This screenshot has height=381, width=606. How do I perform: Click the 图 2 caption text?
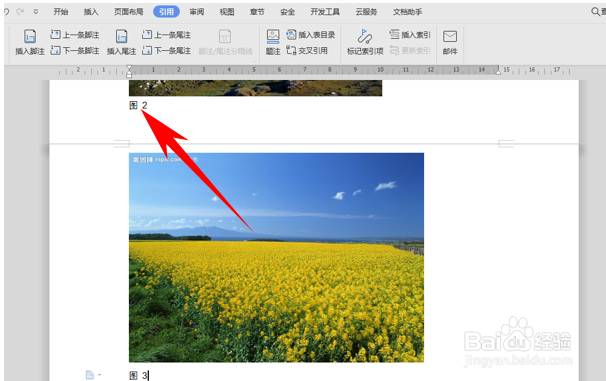coord(138,105)
